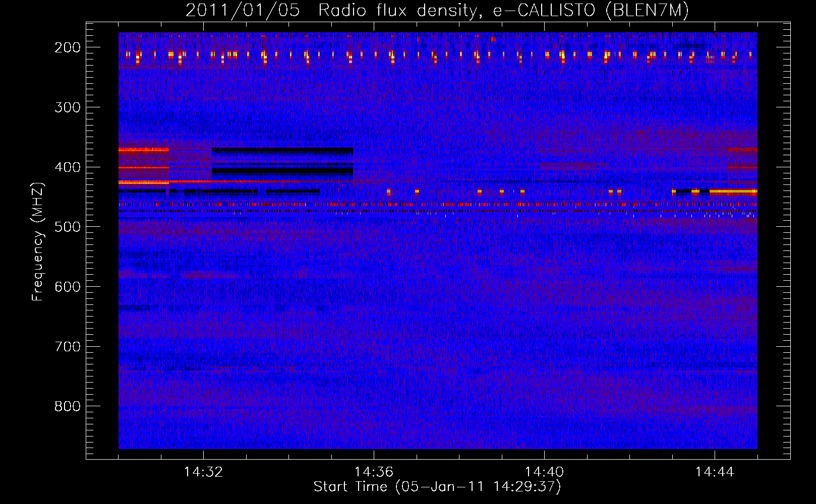Click the 200 frequency tick label
This screenshot has height=504, width=816.
(x=68, y=47)
